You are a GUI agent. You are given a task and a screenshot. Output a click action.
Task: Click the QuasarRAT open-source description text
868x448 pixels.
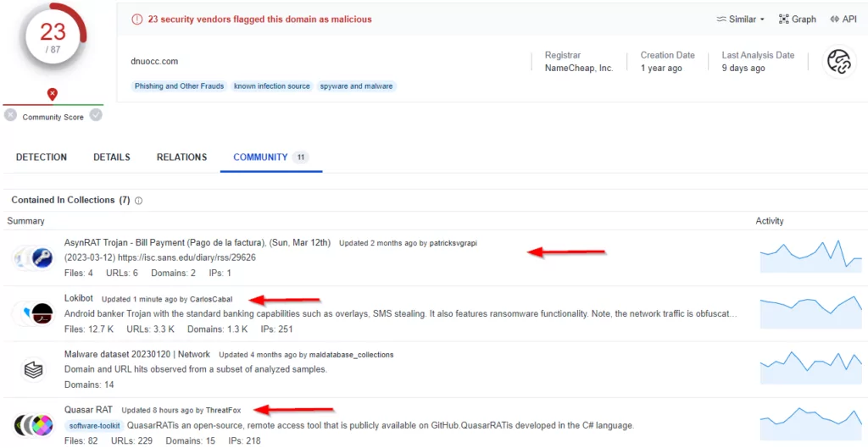click(x=381, y=426)
